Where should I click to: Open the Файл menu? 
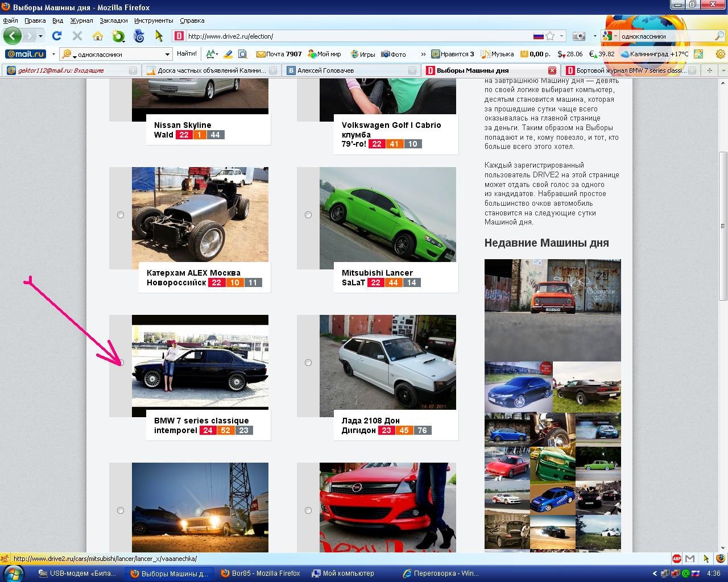(x=10, y=20)
